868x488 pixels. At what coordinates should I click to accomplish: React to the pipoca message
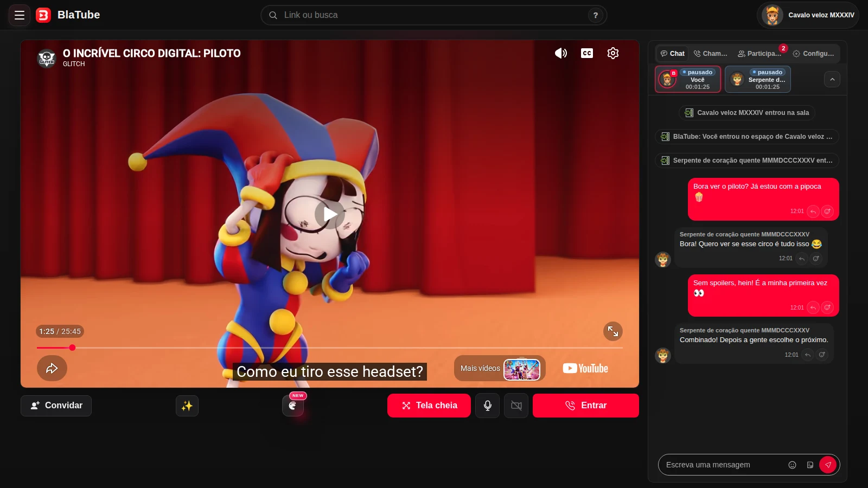[827, 211]
